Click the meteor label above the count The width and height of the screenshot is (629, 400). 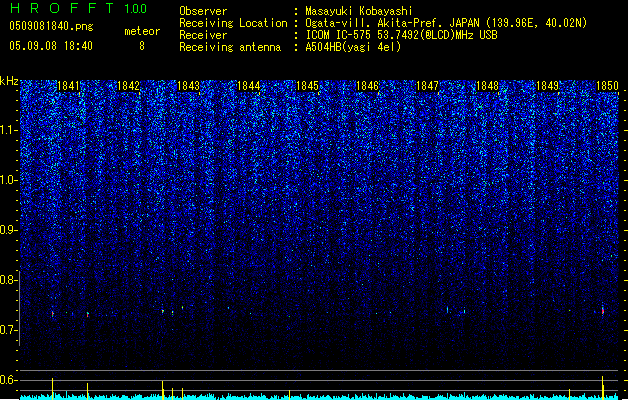(142, 31)
